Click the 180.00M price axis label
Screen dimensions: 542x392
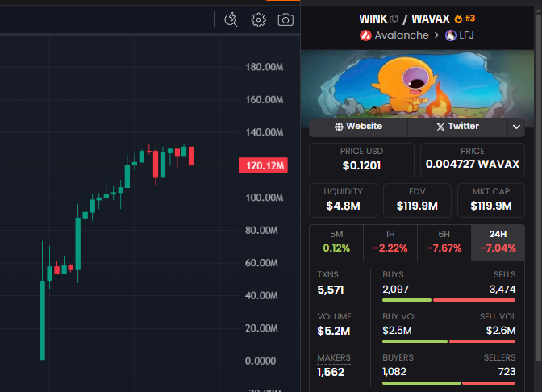coord(264,67)
